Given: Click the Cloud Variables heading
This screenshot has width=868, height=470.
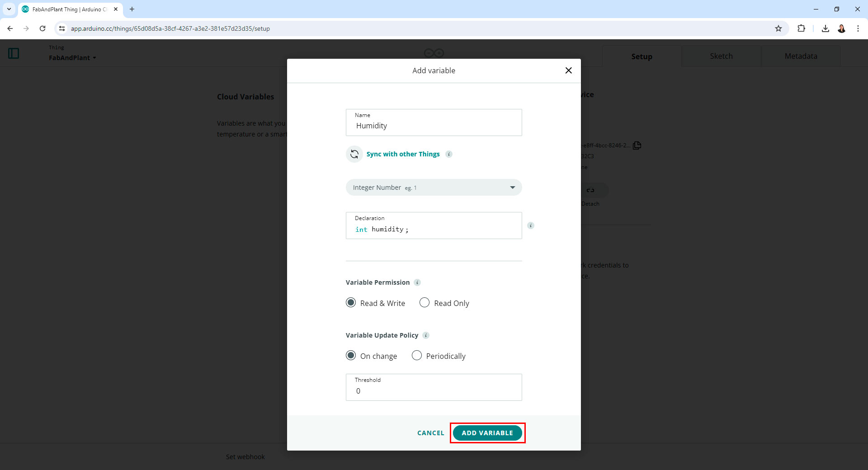Looking at the screenshot, I should point(245,97).
